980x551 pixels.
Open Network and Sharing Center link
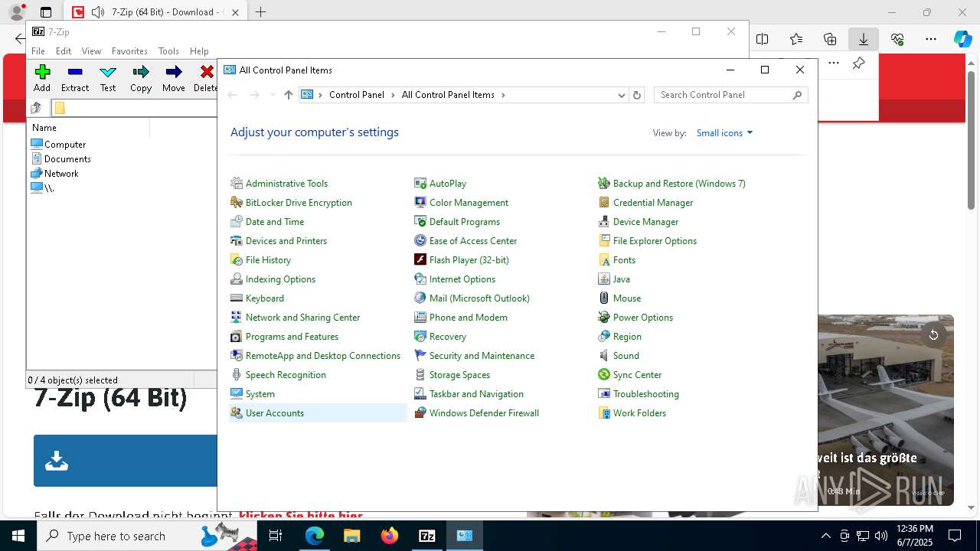pyautogui.click(x=302, y=318)
